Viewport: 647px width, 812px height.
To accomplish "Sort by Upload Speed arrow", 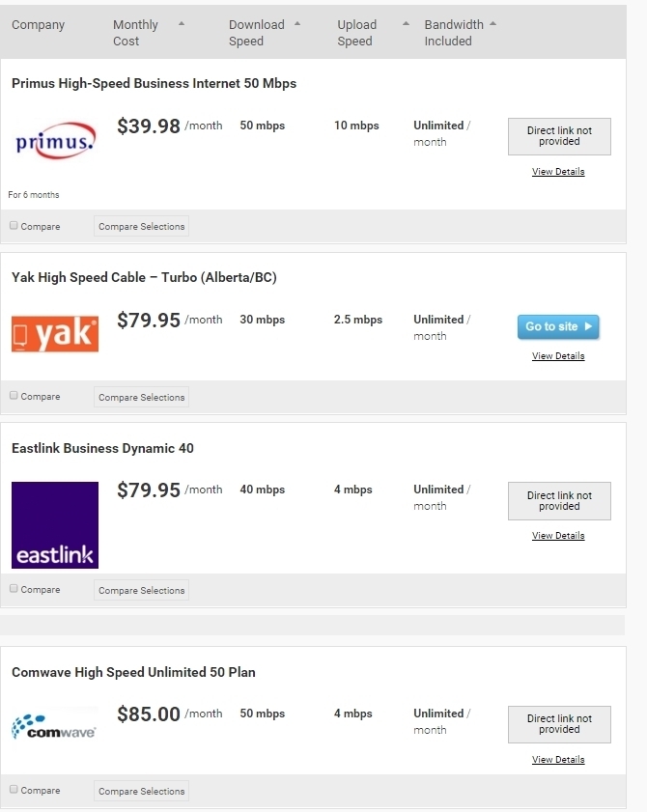I will (406, 23).
